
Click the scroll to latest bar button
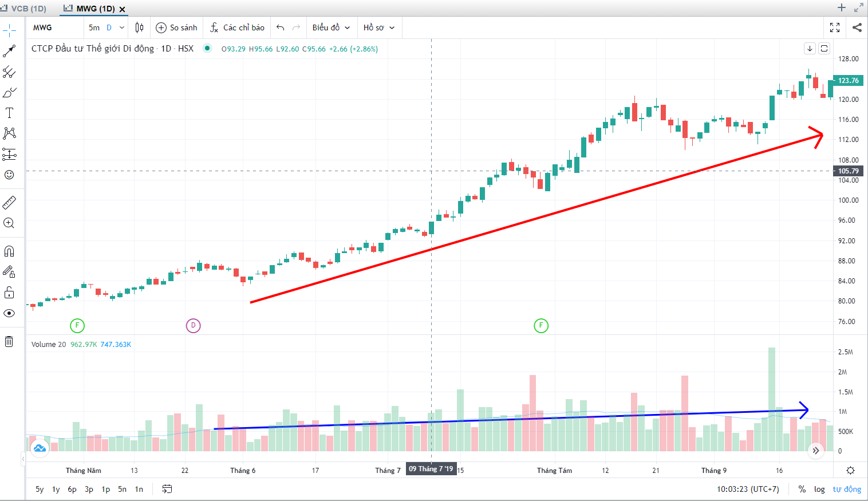[816, 451]
